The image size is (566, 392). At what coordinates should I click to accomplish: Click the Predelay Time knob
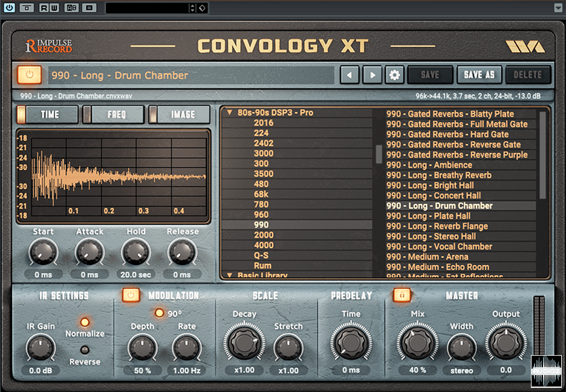pos(351,341)
